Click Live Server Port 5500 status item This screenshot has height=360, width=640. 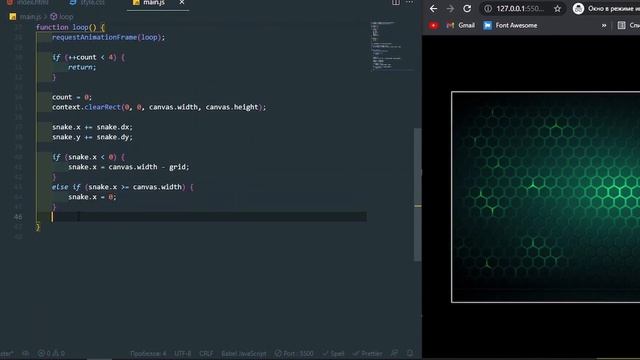294,353
